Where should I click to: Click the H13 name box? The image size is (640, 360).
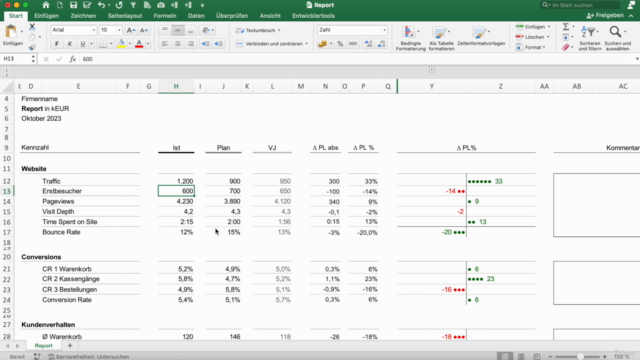click(16, 59)
